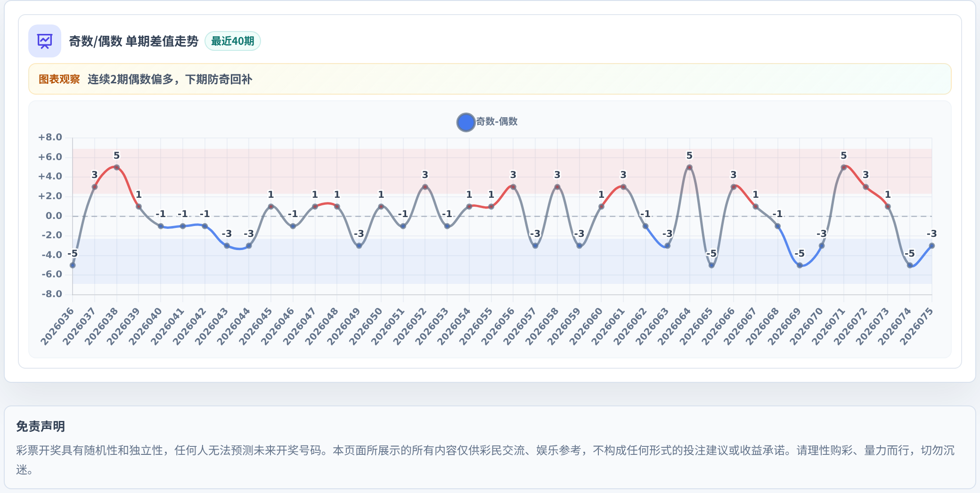Click the y-axis label 0.0
Viewport: 980px width, 493px height.
coord(54,216)
